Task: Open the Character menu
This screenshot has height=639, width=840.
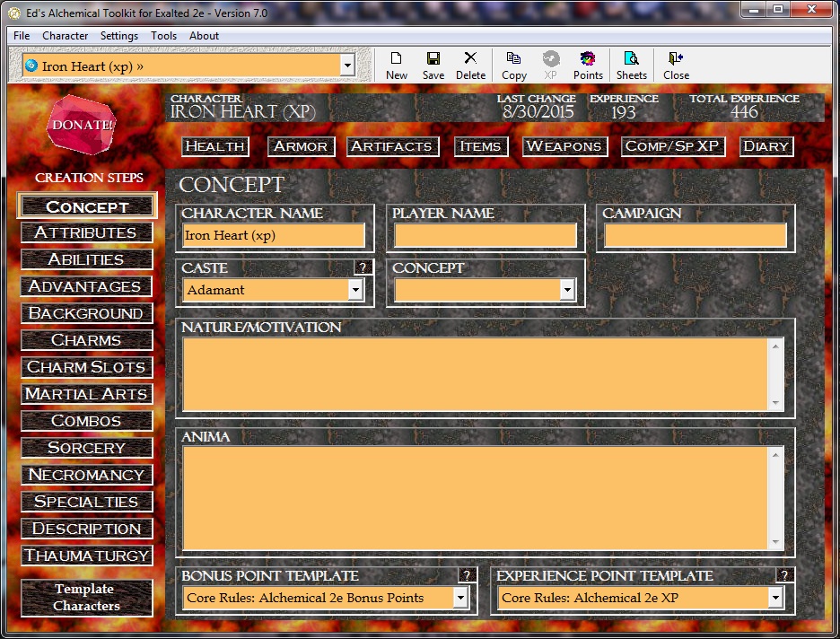Action: (x=65, y=36)
